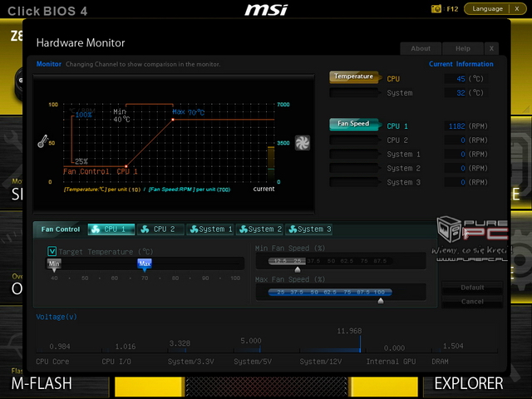Close BIOS with the X next to Language
532x399 pixels.
(517, 9)
